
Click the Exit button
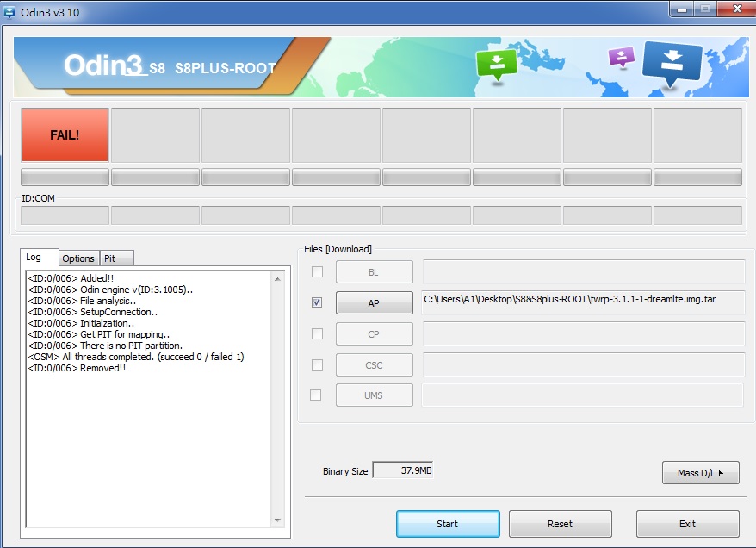tap(687, 524)
